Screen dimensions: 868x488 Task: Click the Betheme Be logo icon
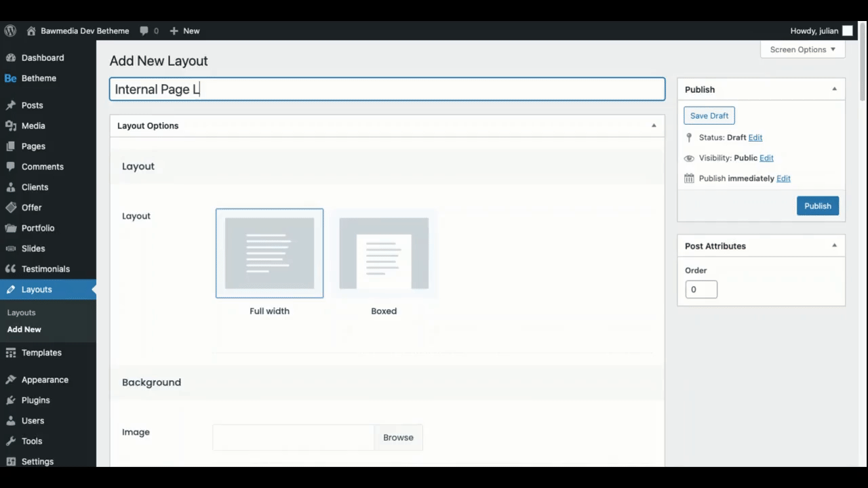tap(10, 78)
